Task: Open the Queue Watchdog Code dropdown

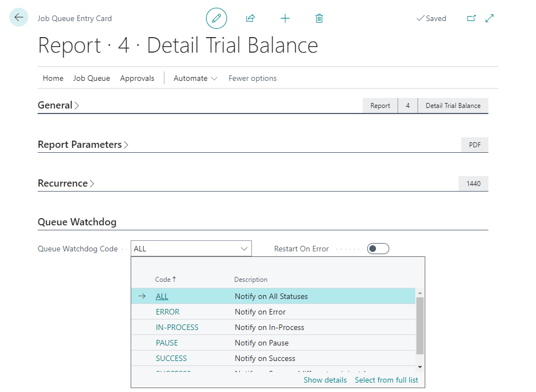Action: [x=244, y=248]
